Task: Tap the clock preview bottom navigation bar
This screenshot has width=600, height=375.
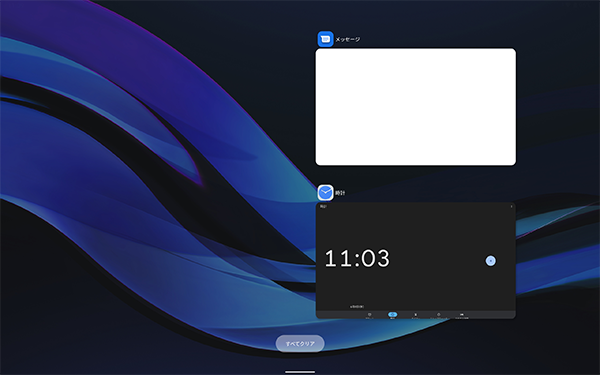Action: (x=416, y=315)
